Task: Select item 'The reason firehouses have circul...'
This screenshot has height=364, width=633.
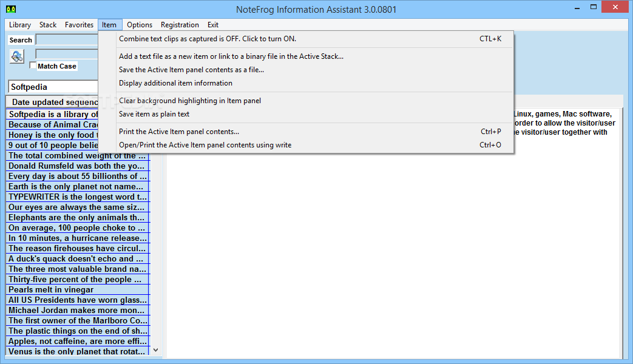Action: (x=78, y=248)
